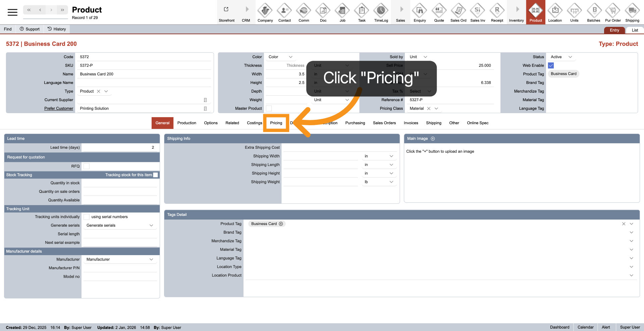Check the Master Product checkbox
This screenshot has width=644, height=331.
coord(269,108)
